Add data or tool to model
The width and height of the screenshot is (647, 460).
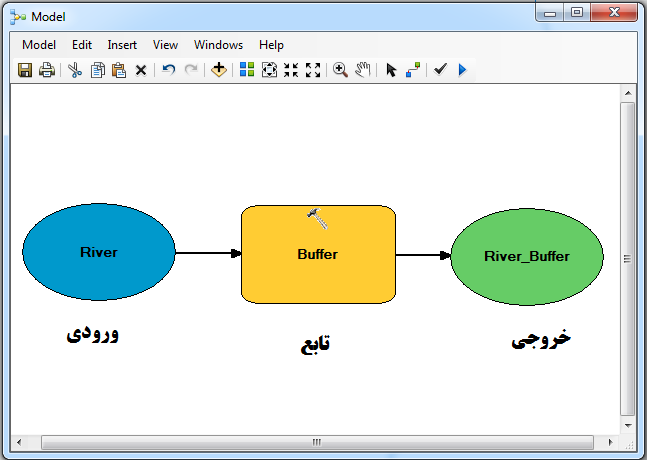(x=219, y=69)
